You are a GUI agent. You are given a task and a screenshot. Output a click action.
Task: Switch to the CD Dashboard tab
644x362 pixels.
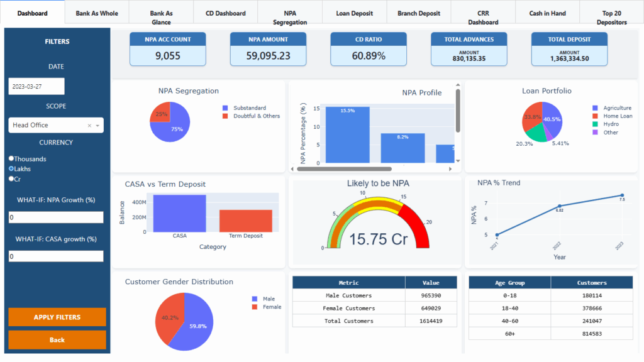tap(225, 13)
